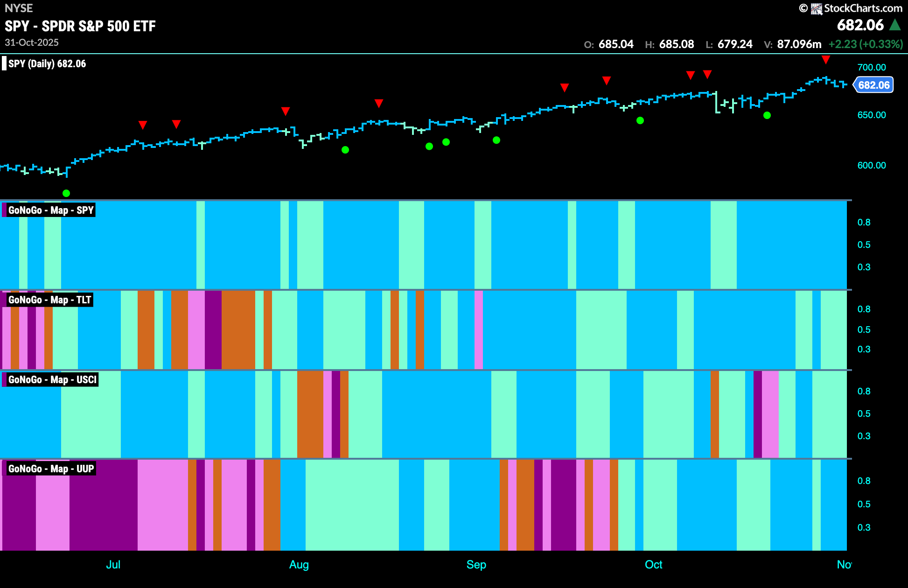The image size is (908, 588).
Task: Click the green up-arrow beside price 682.06
Action: point(895,25)
